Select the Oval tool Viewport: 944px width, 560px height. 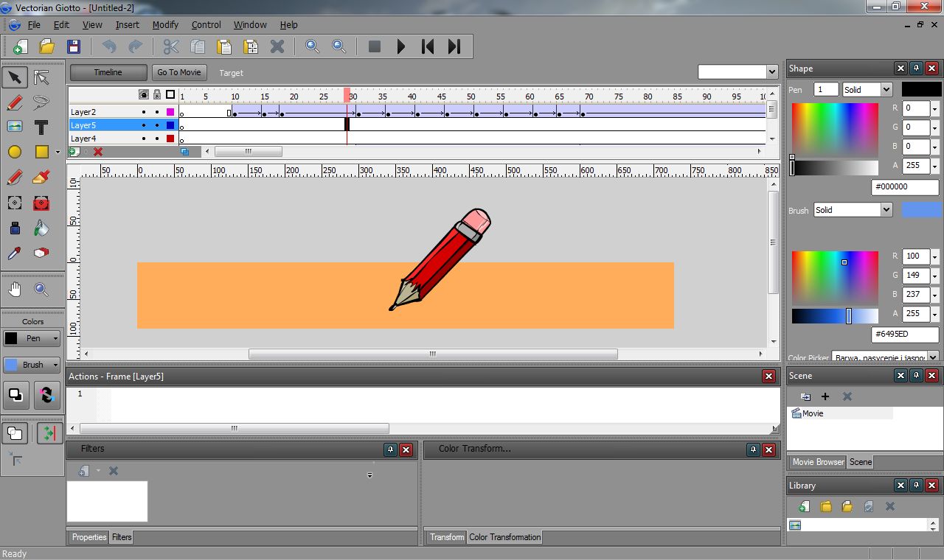(13, 152)
